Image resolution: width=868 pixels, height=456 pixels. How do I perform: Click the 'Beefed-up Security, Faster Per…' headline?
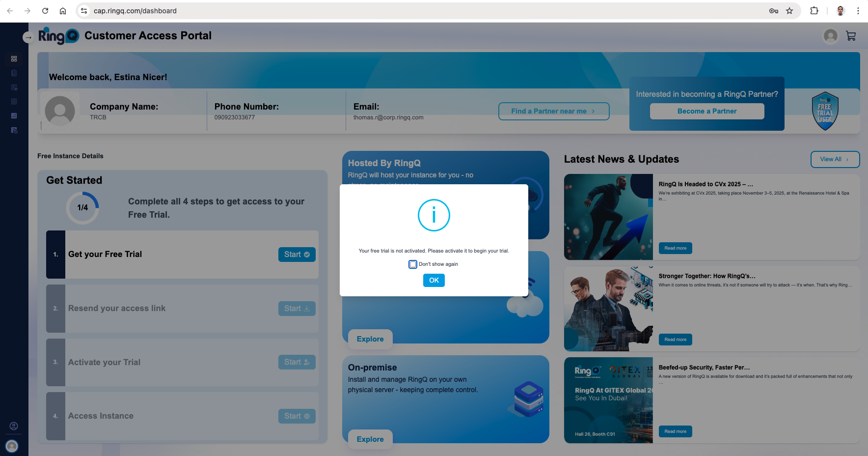click(x=704, y=368)
